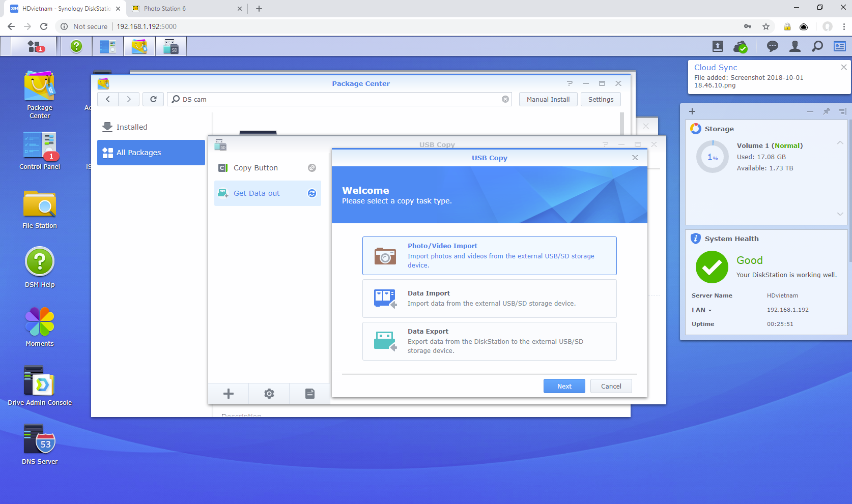
Task: Switch to USB Copy taskbar icon
Action: coord(171,46)
